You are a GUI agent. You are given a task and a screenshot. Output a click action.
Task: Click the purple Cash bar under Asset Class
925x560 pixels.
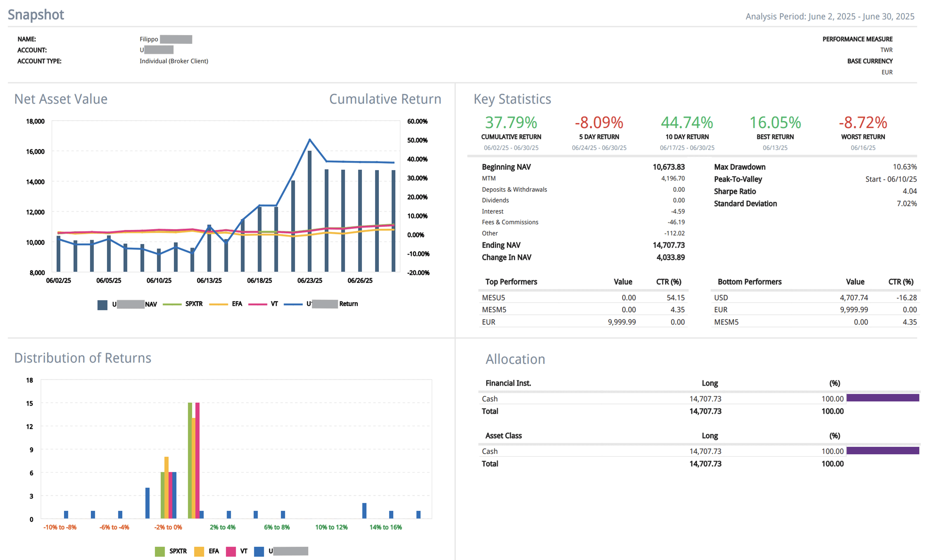pos(882,450)
